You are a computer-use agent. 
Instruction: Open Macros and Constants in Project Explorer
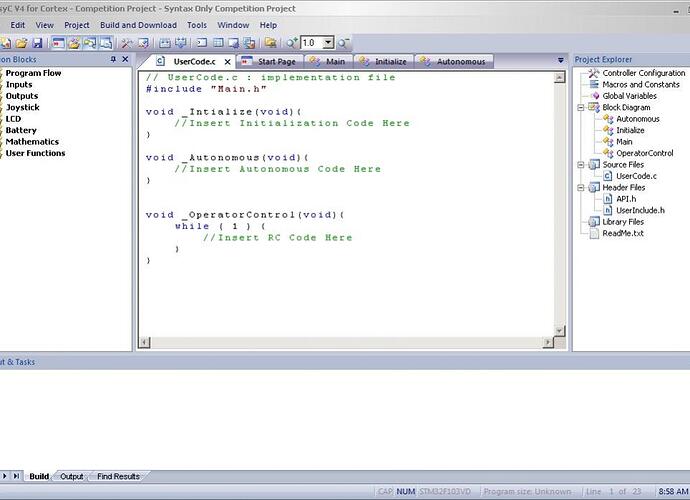[x=641, y=85]
